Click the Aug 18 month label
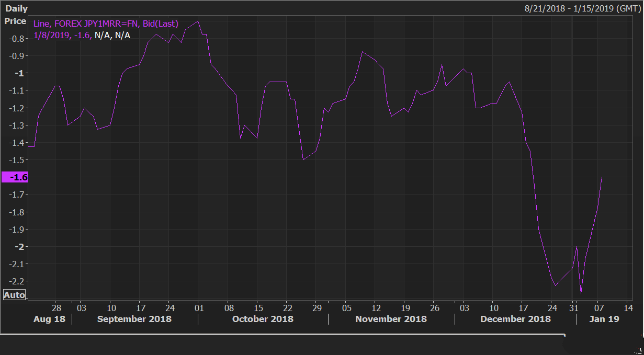 click(49, 319)
